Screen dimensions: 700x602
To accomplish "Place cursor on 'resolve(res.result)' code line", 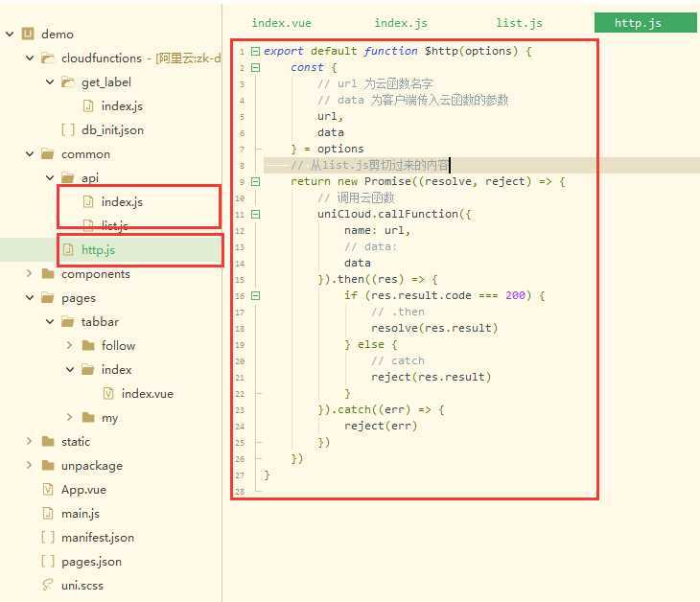I will (x=434, y=328).
